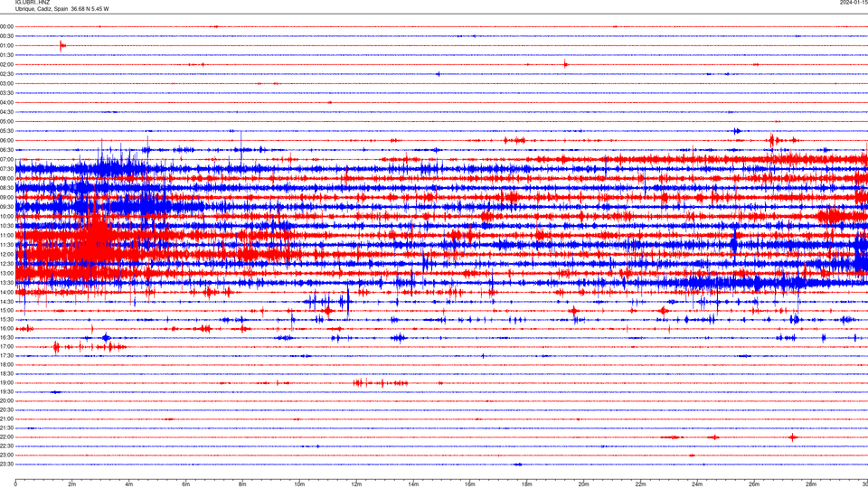
Task: Click the "20m" minute axis label
Action: pos(583,484)
